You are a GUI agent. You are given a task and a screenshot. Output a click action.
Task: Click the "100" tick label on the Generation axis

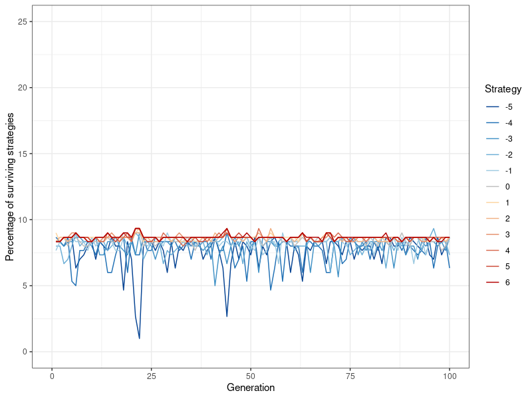[x=450, y=376]
